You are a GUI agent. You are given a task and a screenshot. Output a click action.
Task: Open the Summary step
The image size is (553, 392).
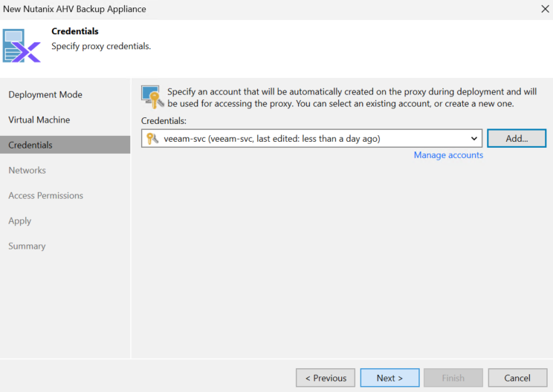coord(27,246)
